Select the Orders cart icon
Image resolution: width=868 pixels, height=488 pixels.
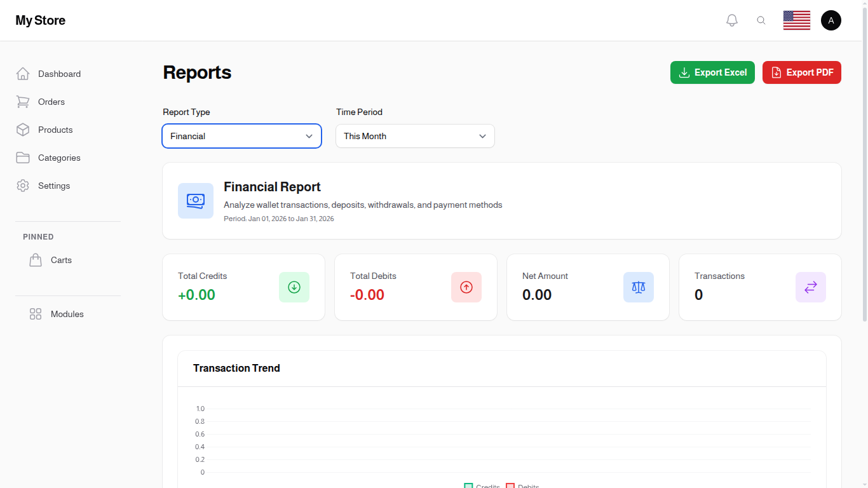point(23,102)
